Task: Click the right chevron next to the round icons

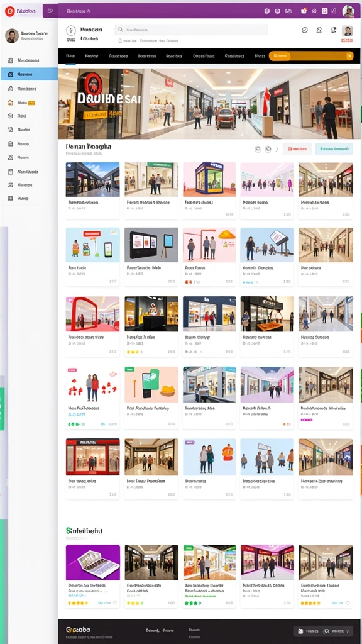Action: click(x=277, y=149)
